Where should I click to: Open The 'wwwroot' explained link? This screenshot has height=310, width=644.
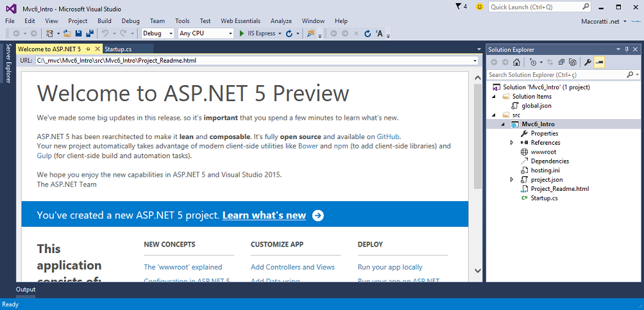(183, 267)
